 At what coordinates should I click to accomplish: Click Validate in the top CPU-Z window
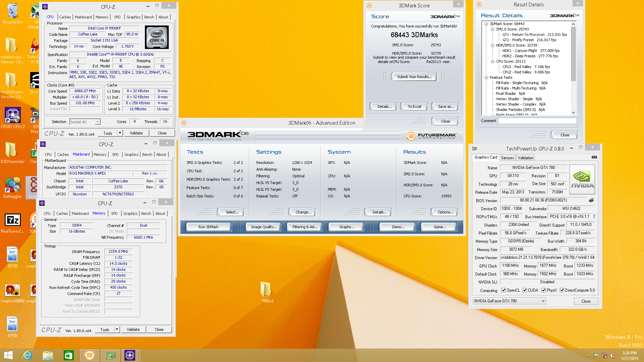[x=136, y=133]
